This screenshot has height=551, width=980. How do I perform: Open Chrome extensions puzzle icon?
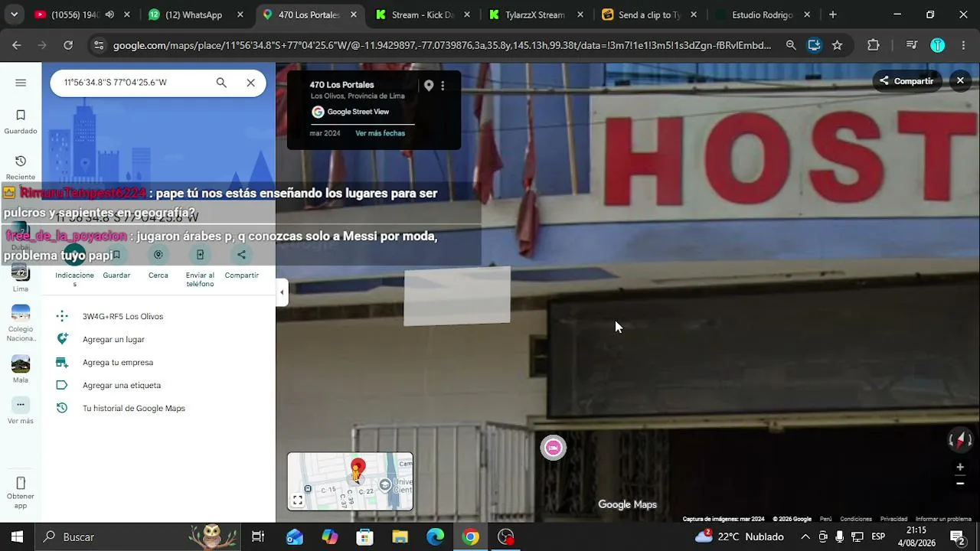(x=874, y=45)
